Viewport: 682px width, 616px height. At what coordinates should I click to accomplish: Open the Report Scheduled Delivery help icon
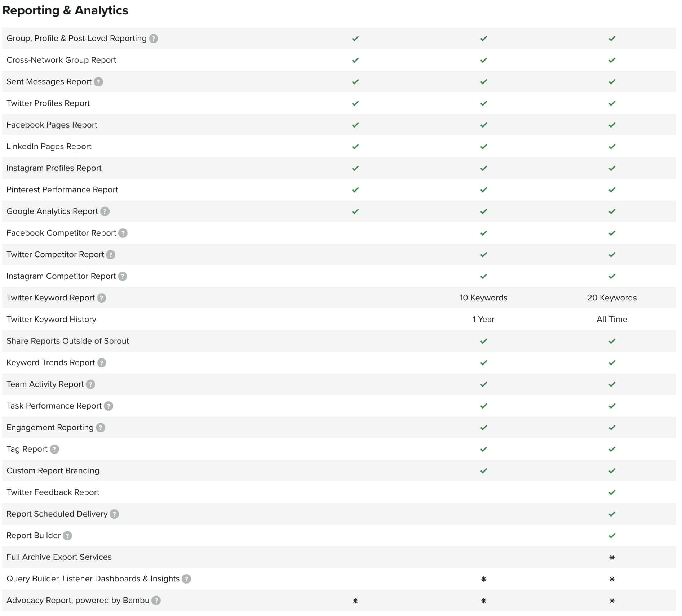[114, 514]
